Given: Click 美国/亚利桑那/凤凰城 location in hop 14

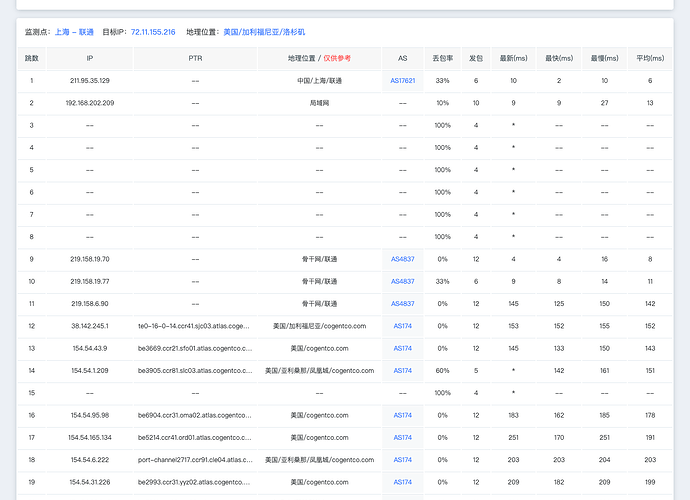Looking at the screenshot, I should pyautogui.click(x=319, y=371).
